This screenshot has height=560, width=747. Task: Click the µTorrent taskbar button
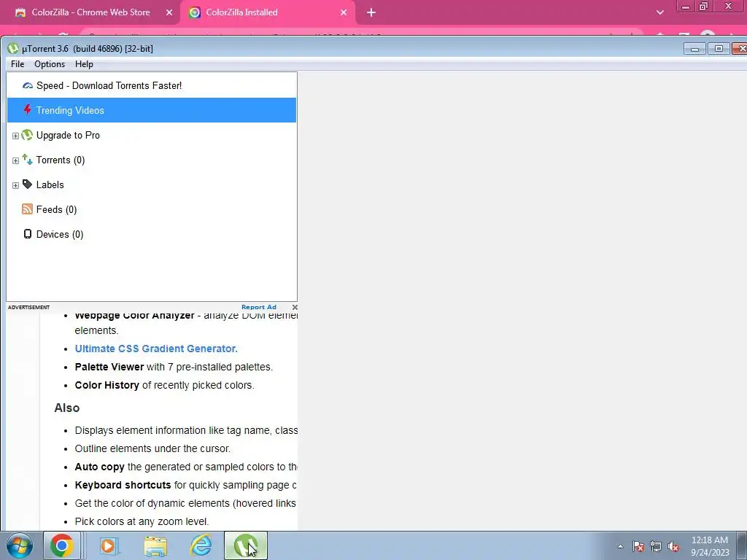click(246, 545)
